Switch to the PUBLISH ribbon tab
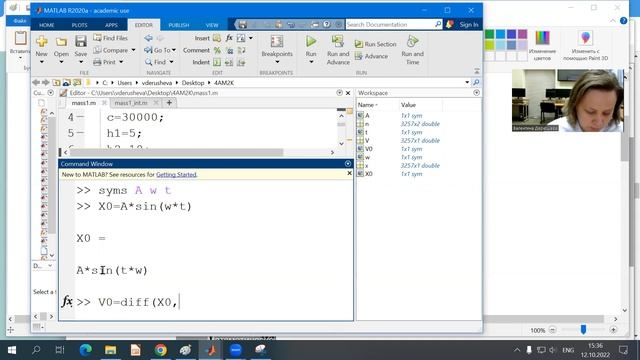640x360 pixels. click(x=179, y=25)
